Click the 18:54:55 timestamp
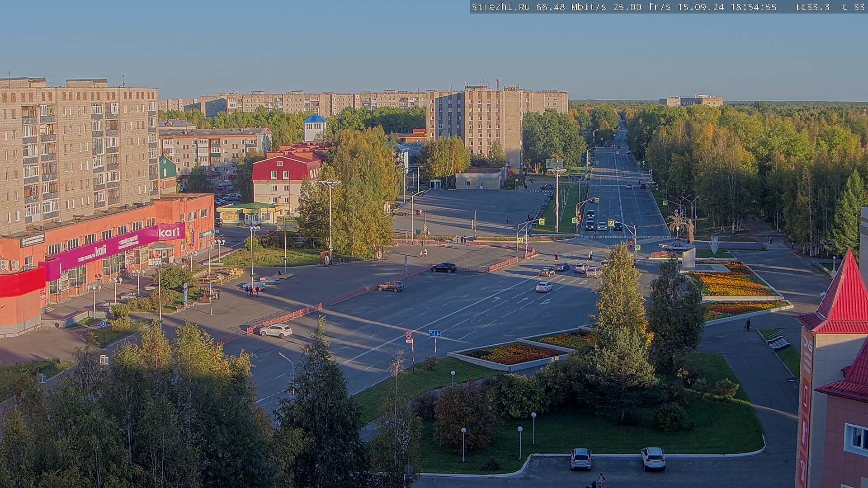Viewport: 868px width, 488px height. point(754,7)
